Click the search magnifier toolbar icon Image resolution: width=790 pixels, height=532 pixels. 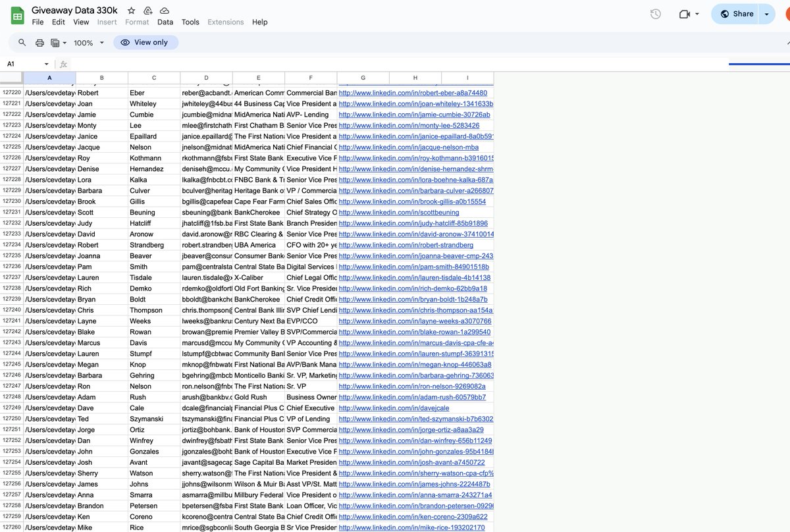22,42
